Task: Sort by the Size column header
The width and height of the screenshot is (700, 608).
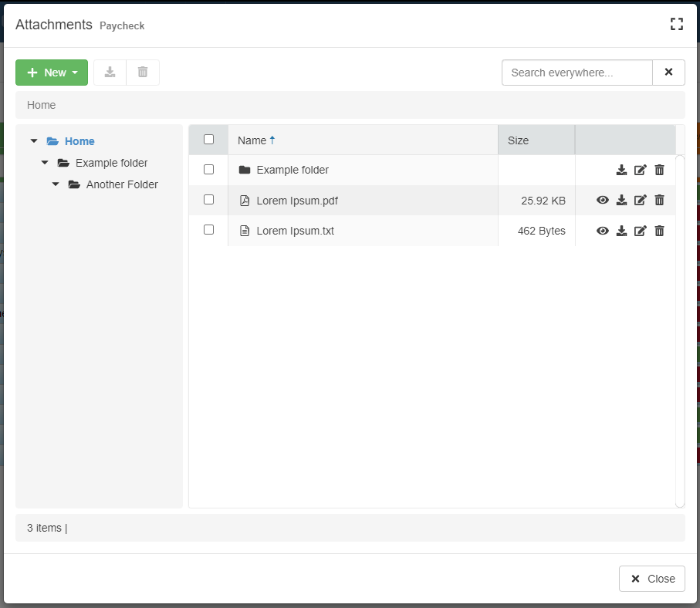Action: (519, 140)
